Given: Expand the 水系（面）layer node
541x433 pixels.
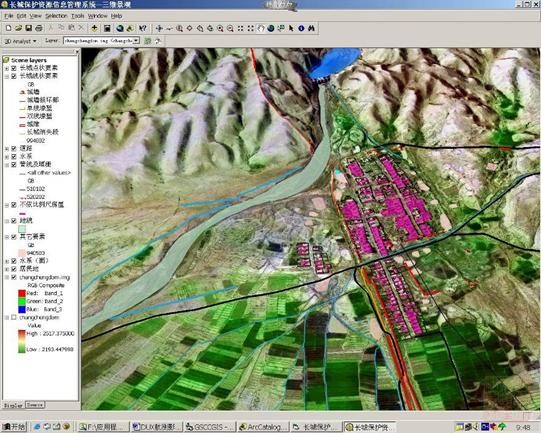Looking at the screenshot, I should pyautogui.click(x=7, y=261).
